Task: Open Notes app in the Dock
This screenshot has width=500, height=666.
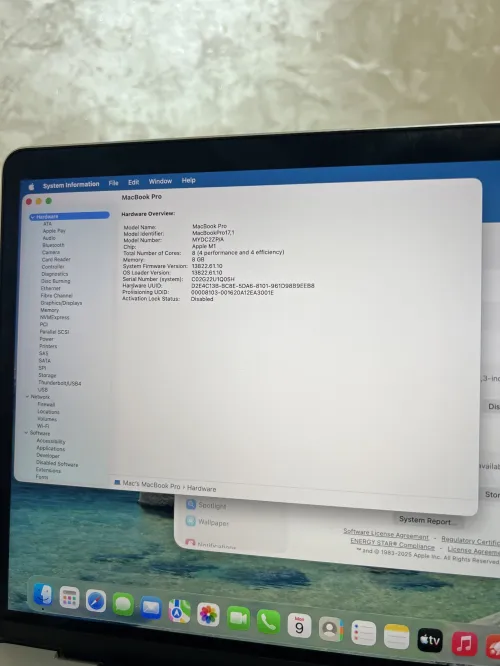Action: click(396, 637)
